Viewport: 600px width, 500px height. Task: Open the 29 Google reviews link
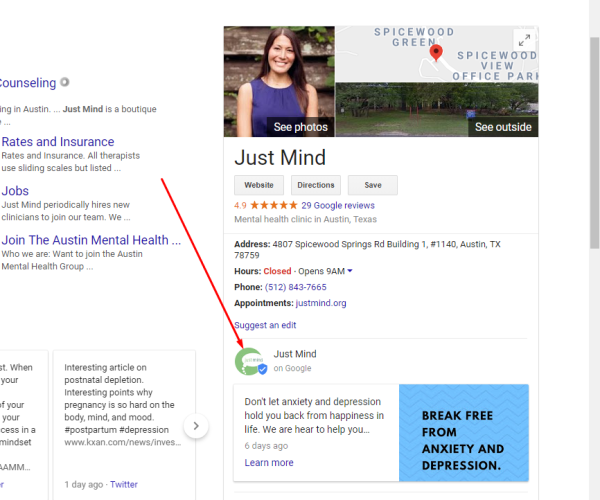click(x=338, y=205)
